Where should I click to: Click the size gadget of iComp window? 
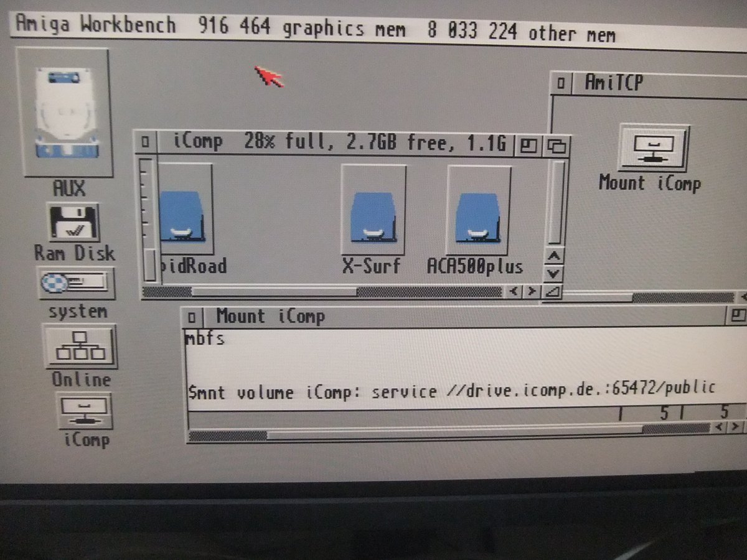(x=553, y=291)
